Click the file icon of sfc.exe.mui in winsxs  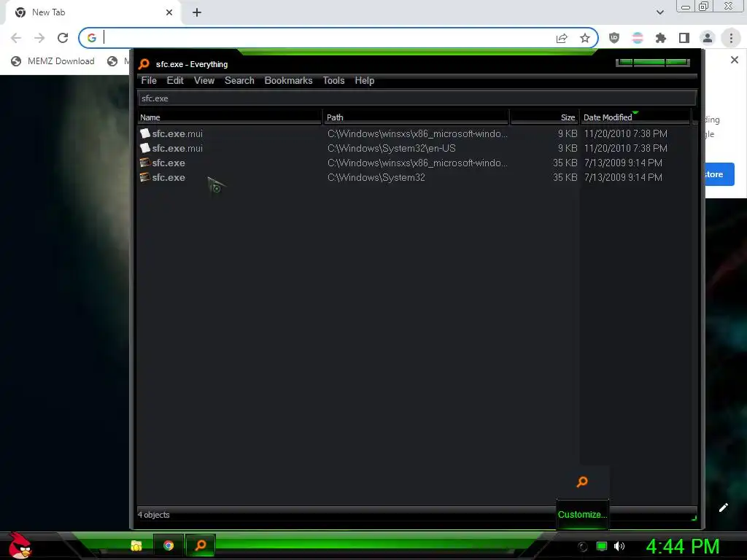click(145, 133)
